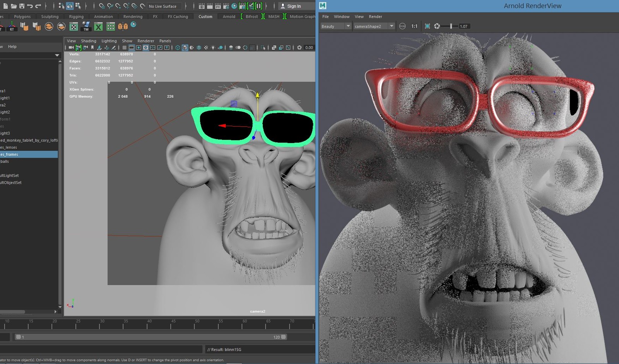Open viewport Lighting menu

(109, 41)
